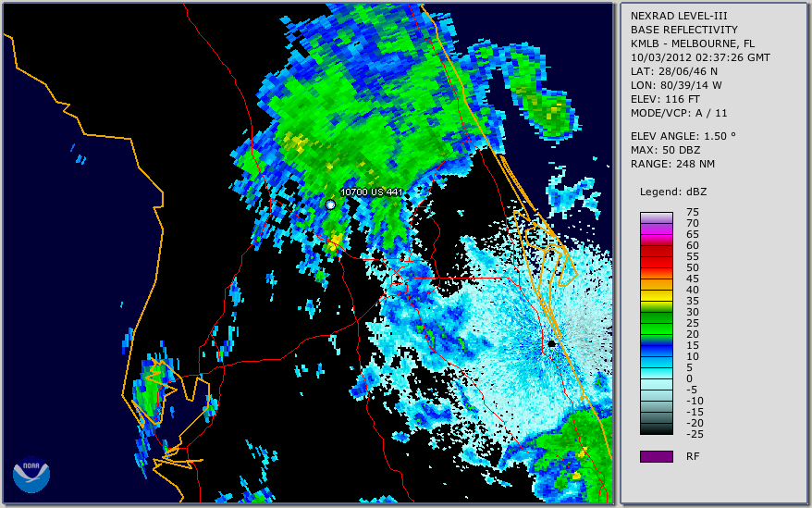Click the 50 value on legend scale
The width and height of the screenshot is (812, 508).
(693, 267)
